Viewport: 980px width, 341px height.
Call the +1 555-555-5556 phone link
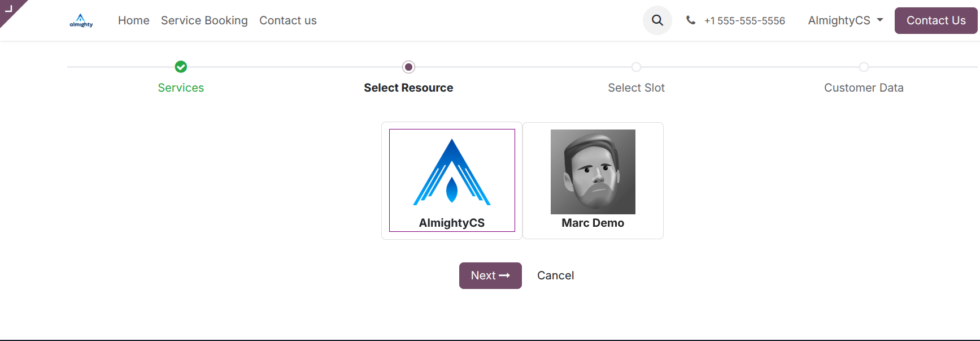tap(744, 21)
